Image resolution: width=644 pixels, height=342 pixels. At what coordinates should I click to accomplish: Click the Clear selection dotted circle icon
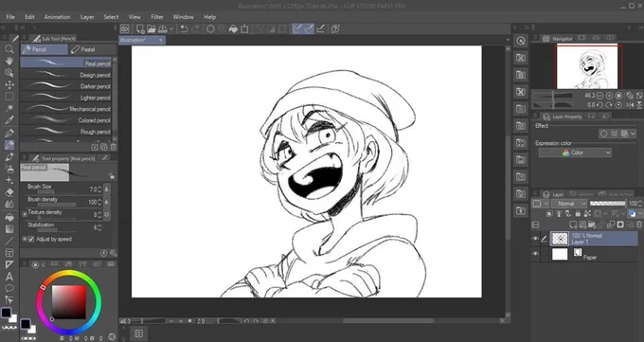(x=210, y=28)
